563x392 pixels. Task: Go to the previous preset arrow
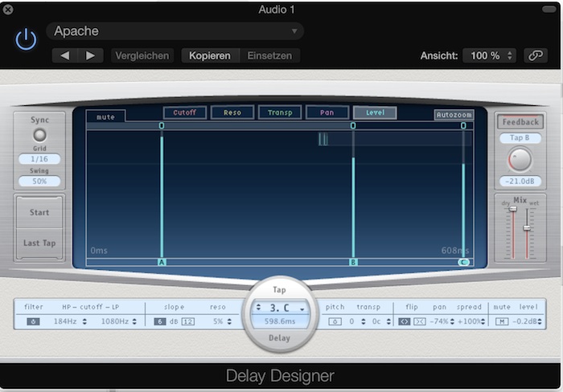[x=66, y=55]
